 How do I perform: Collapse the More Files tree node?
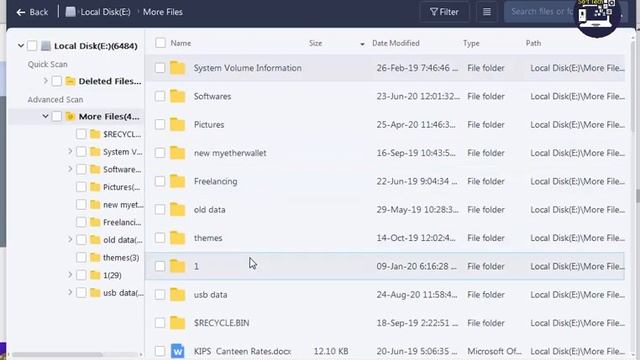[x=45, y=116]
